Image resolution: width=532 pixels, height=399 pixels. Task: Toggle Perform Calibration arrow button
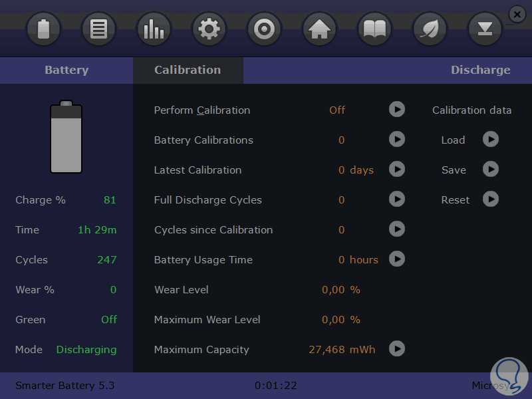(x=397, y=110)
